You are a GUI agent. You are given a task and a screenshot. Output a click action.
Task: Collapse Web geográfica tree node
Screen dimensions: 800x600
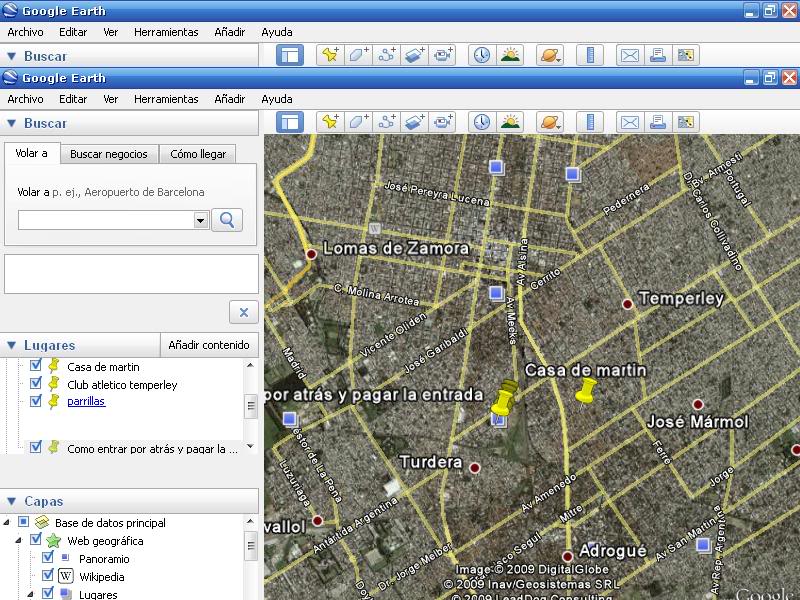(x=19, y=540)
